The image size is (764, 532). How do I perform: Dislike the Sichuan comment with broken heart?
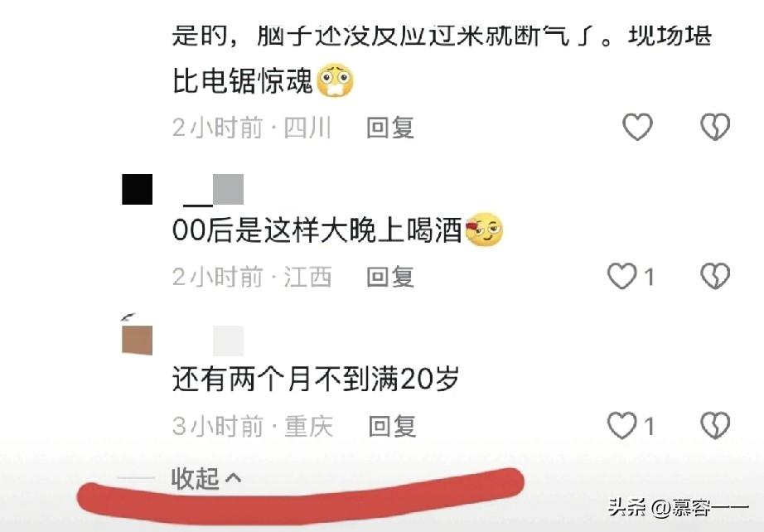coord(715,127)
